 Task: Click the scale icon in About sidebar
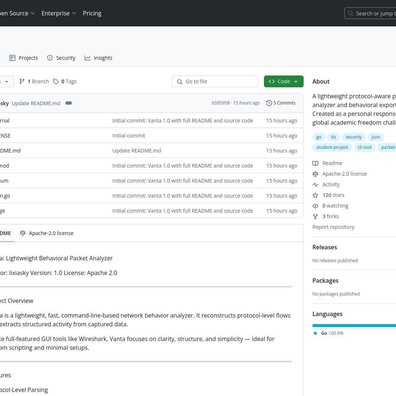click(x=315, y=174)
